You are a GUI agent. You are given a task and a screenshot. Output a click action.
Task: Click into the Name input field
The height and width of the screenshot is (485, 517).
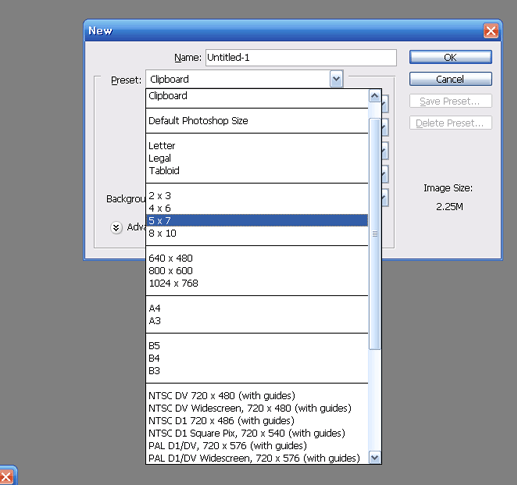(x=301, y=58)
